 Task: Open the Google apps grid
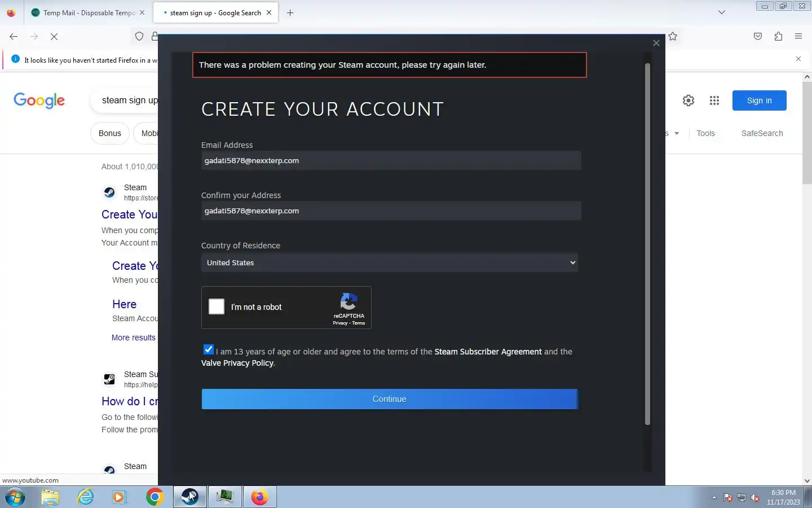click(x=714, y=100)
